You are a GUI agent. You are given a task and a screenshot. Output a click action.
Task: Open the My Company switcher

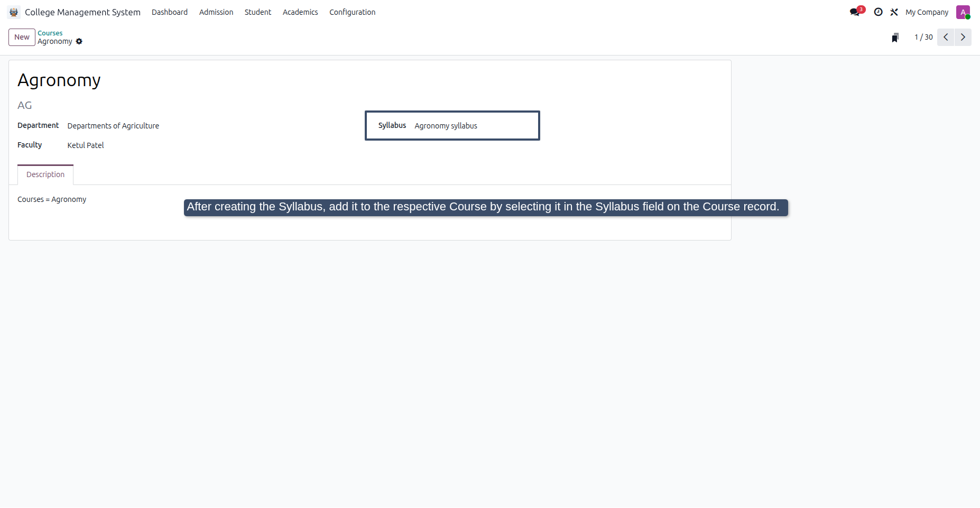point(927,12)
